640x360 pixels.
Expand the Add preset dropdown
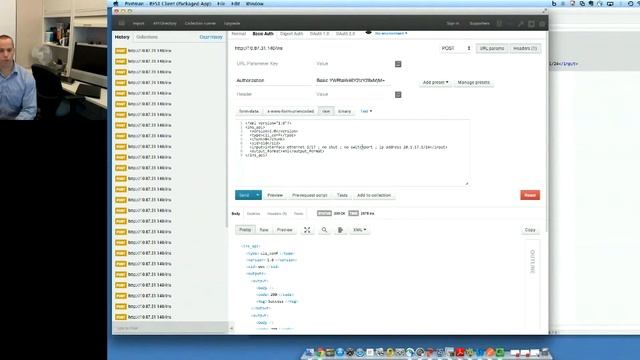tap(435, 82)
